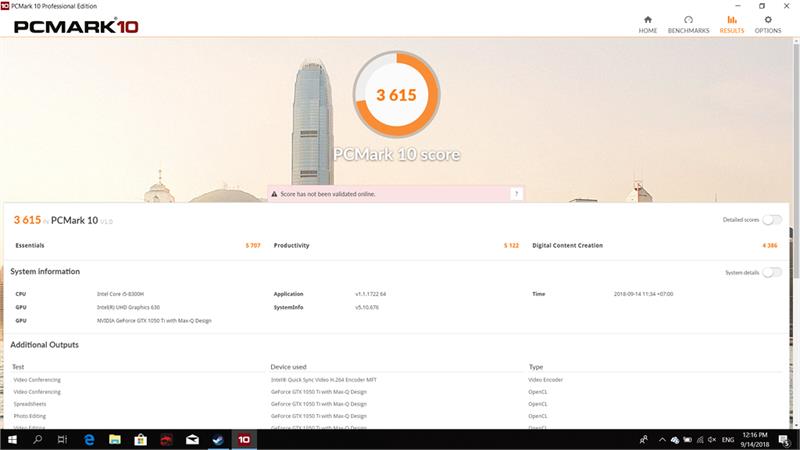Screen dimensions: 800x450
Task: Click the Productivity score row
Action: 397,245
